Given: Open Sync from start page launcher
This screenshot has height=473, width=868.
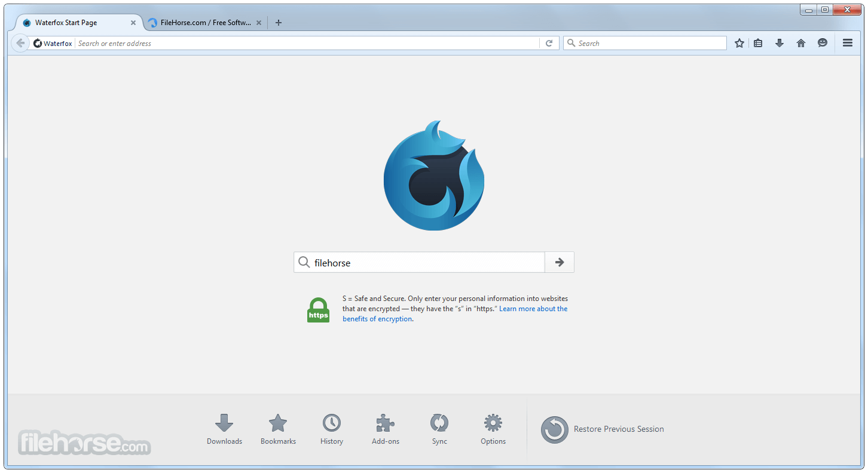Looking at the screenshot, I should pos(439,429).
